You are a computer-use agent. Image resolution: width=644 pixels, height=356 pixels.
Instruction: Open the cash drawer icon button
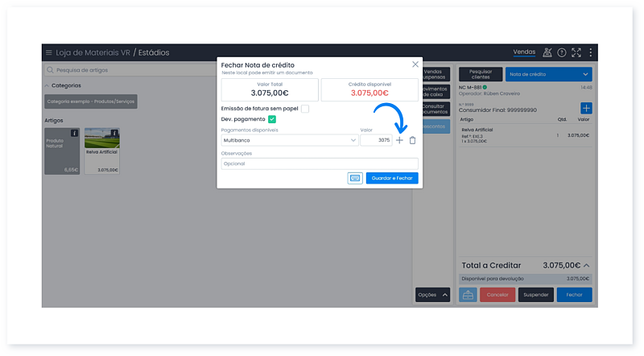468,295
